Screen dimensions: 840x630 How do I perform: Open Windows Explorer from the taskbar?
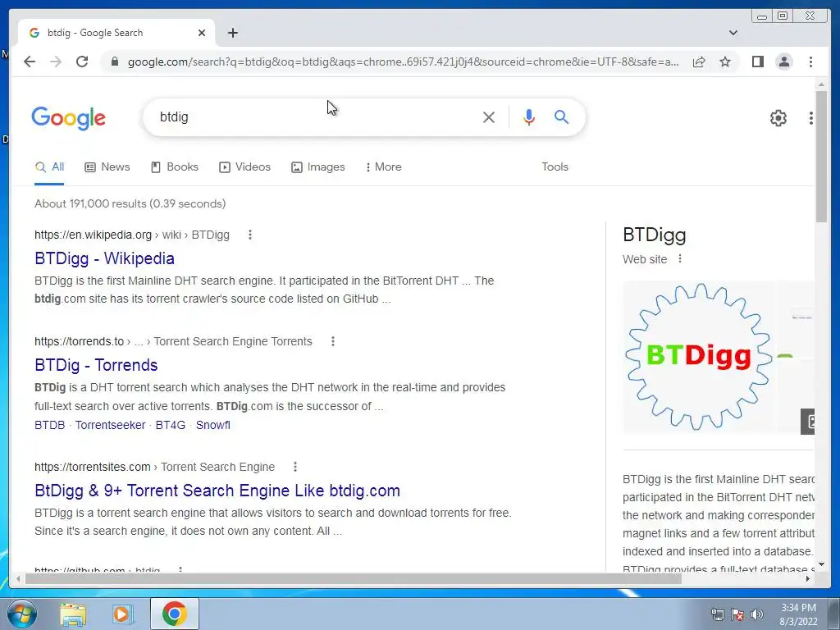pos(73,614)
